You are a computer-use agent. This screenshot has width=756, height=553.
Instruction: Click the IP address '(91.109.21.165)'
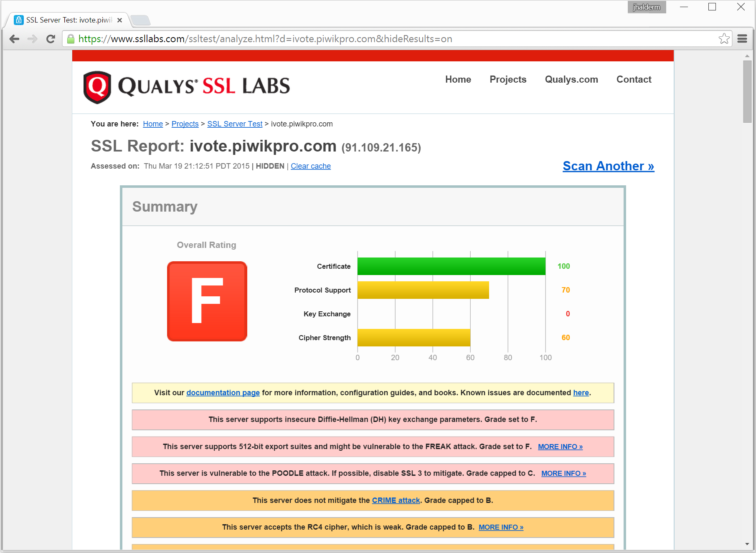(381, 147)
